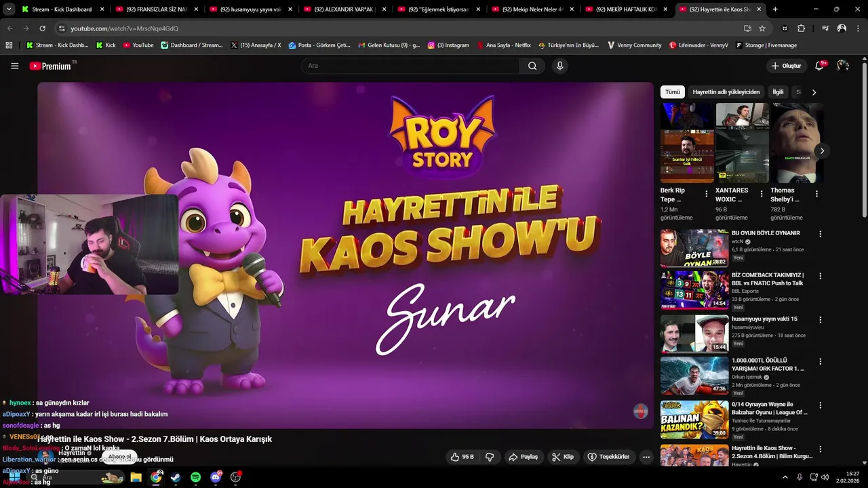Open a new browser tab
This screenshot has width=868, height=488.
click(x=775, y=9)
